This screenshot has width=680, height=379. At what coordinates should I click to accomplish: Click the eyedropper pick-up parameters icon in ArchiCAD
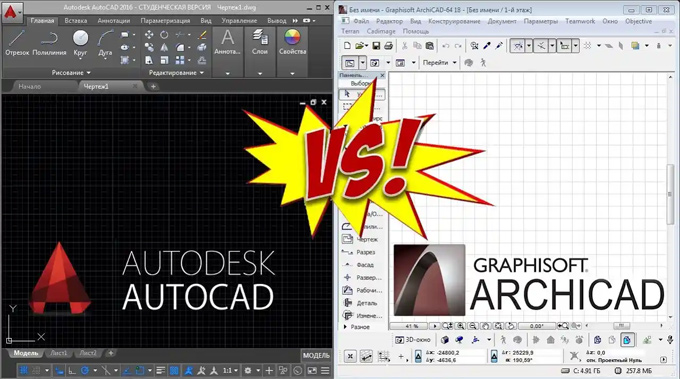tap(487, 46)
